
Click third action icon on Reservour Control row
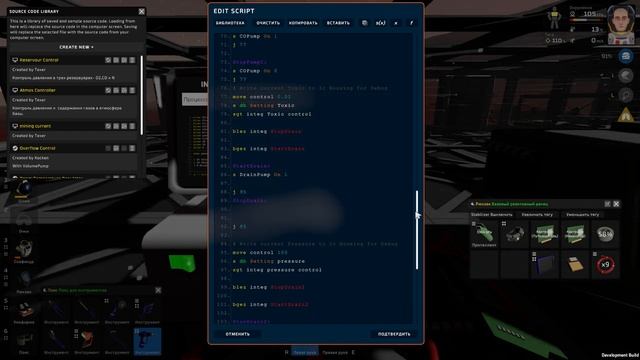pos(124,60)
